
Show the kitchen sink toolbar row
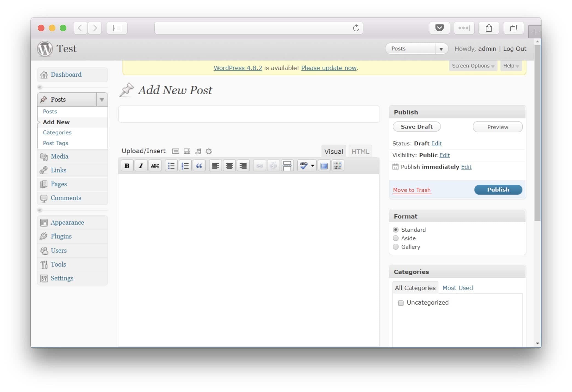coord(338,166)
